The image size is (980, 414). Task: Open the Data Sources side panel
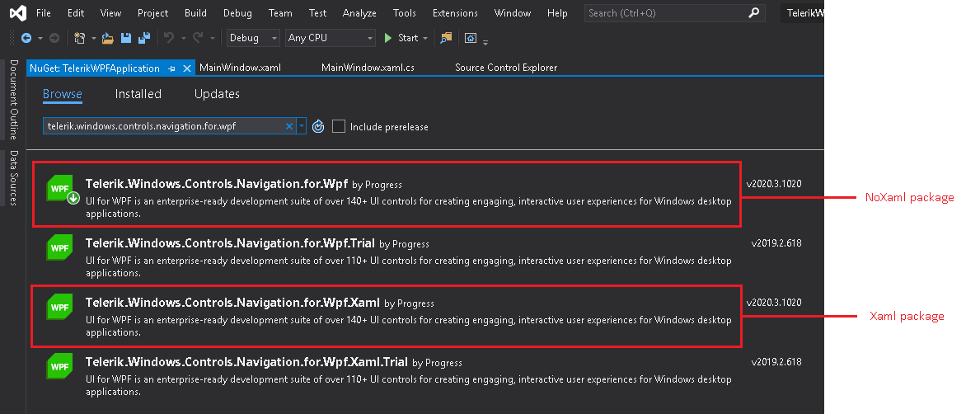click(13, 177)
